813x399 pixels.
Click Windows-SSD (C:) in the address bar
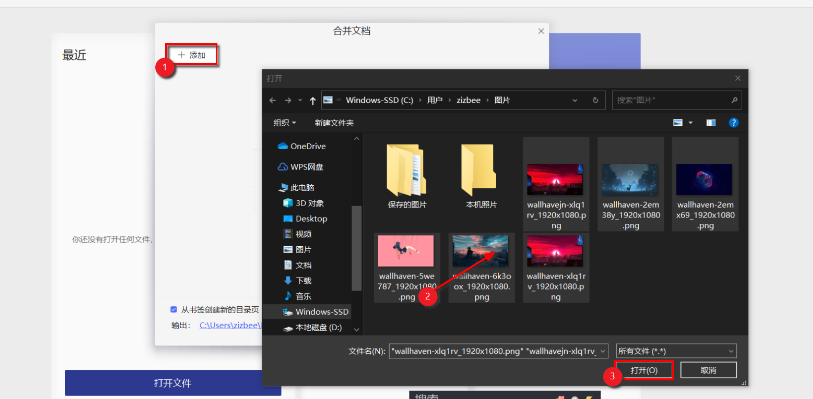(379, 101)
